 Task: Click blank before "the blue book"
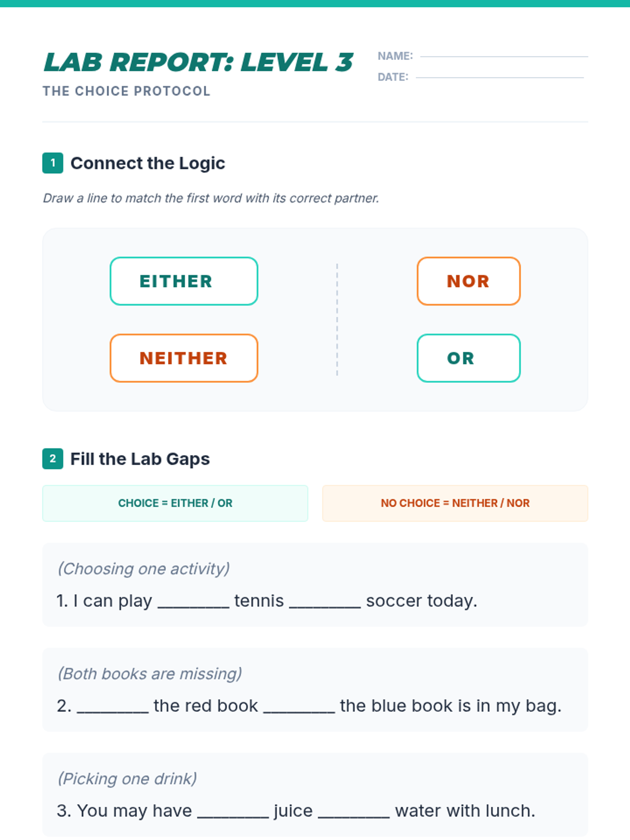[x=299, y=707]
